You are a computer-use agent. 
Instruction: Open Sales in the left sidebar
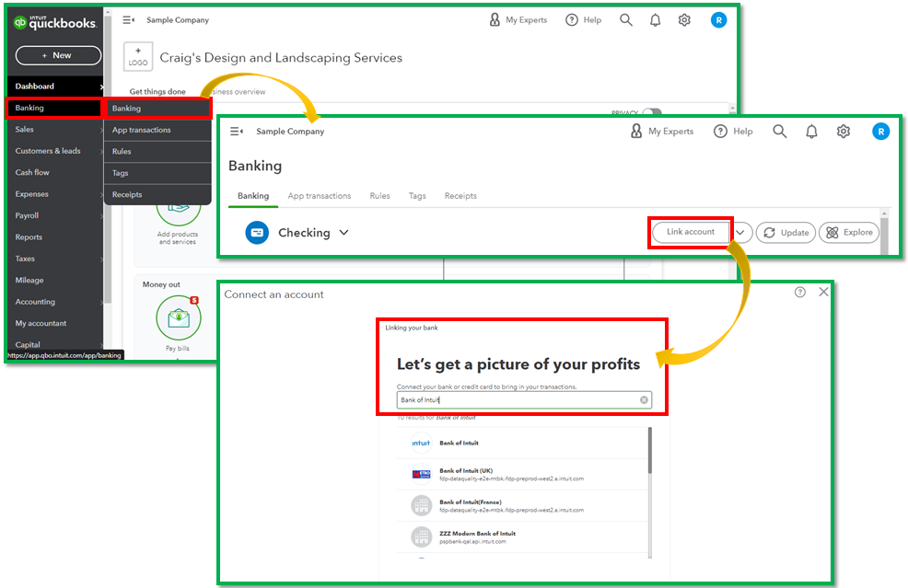coord(55,130)
